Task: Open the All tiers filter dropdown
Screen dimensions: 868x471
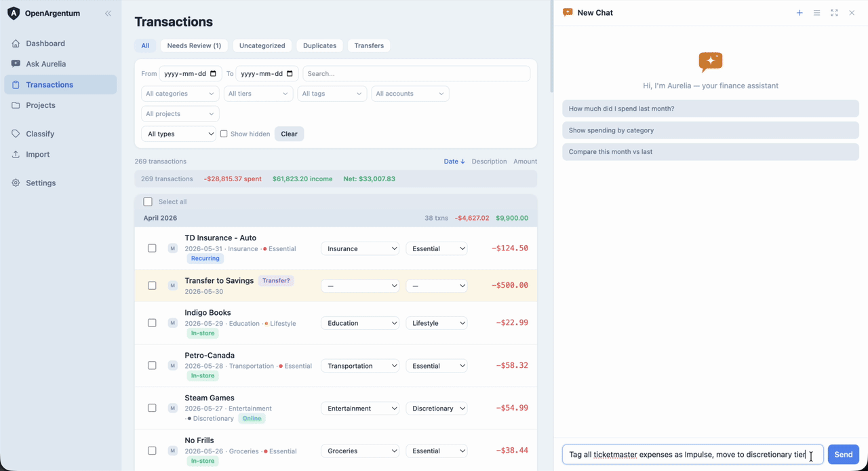Action: click(x=258, y=94)
